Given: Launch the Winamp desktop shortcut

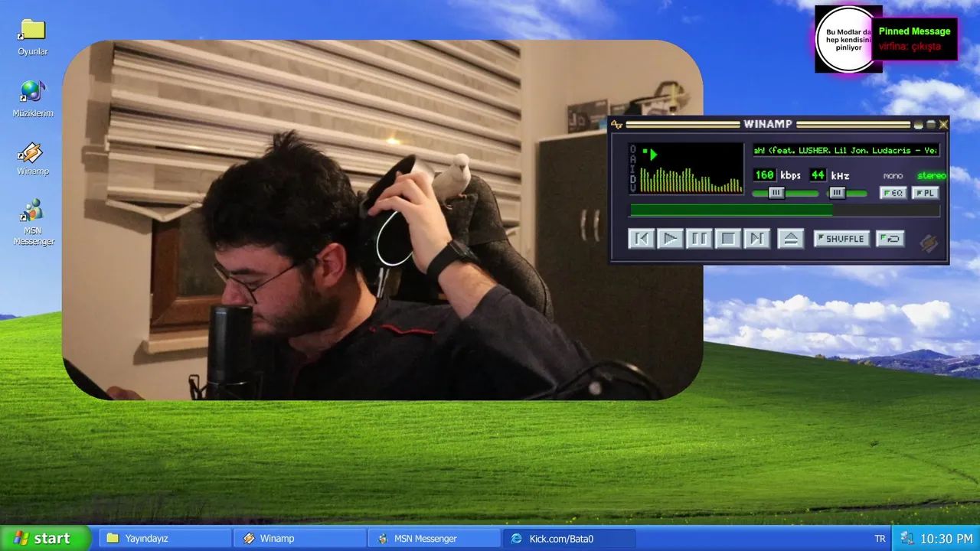Looking at the screenshot, I should 33,159.
